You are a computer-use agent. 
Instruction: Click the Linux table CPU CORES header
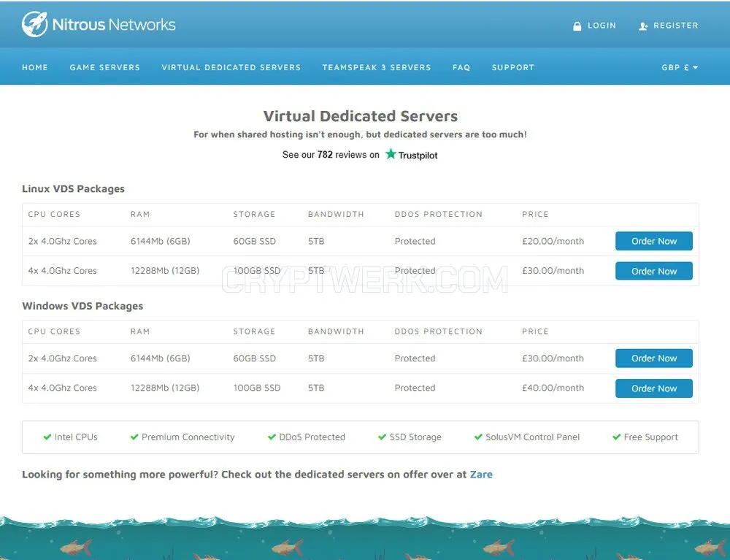click(x=54, y=214)
